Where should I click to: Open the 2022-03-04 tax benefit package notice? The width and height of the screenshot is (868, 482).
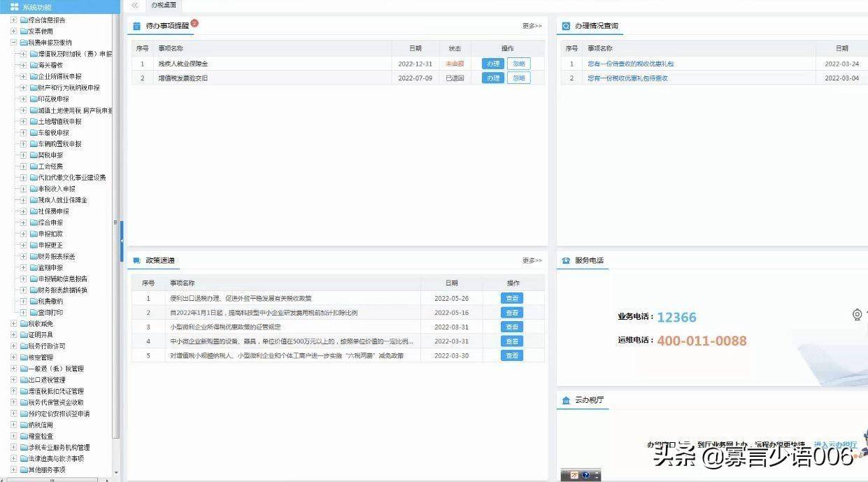[x=627, y=78]
